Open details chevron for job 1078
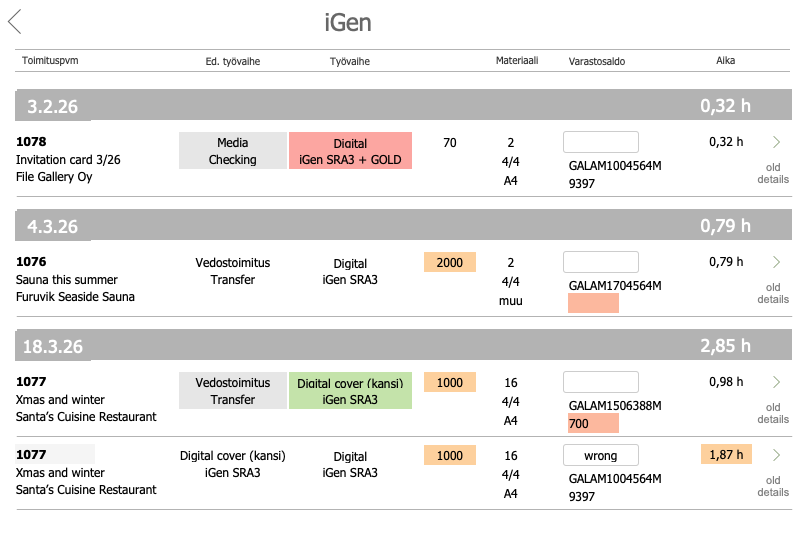 [x=777, y=142]
